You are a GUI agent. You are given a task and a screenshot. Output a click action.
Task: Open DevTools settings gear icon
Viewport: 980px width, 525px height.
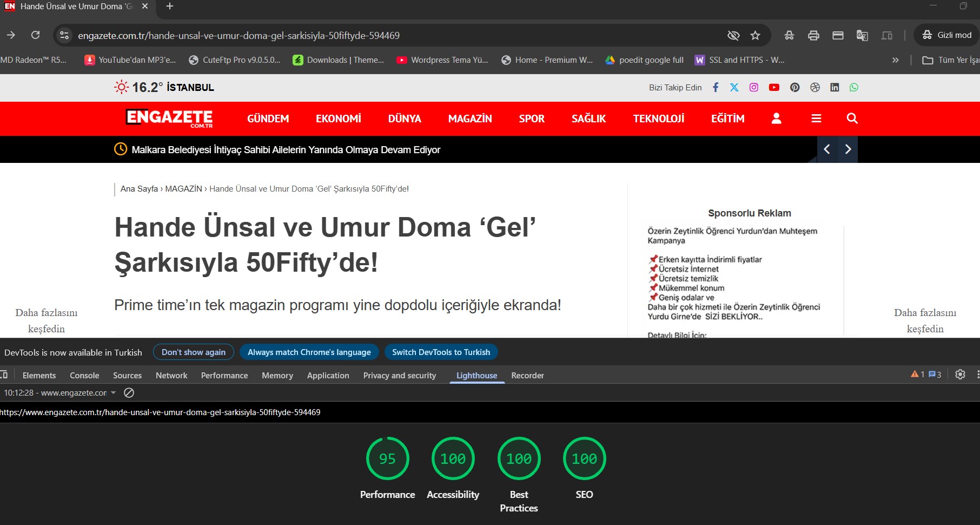tap(960, 375)
